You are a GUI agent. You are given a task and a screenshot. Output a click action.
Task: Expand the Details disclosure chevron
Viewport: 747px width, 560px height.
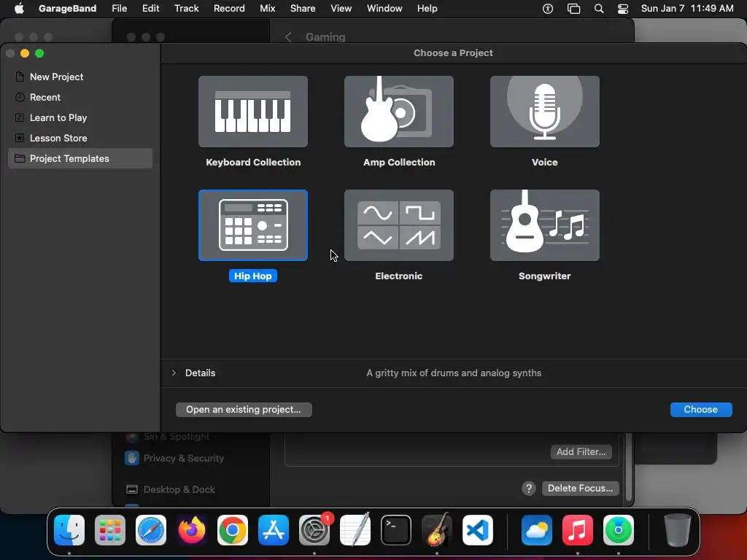[x=174, y=373]
